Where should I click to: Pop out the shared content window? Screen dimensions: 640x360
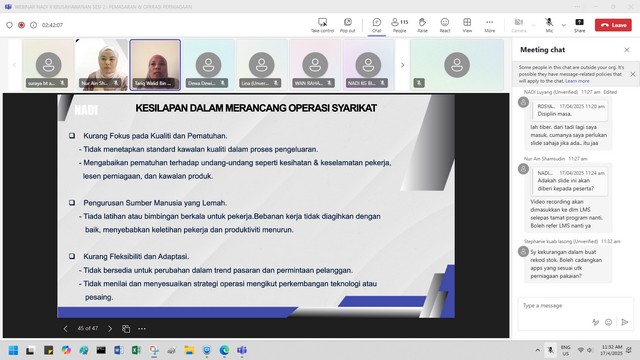click(x=347, y=25)
